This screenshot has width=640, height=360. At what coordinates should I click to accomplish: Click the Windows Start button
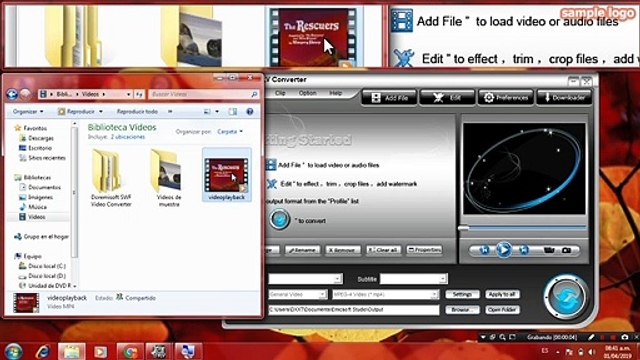coord(13,351)
